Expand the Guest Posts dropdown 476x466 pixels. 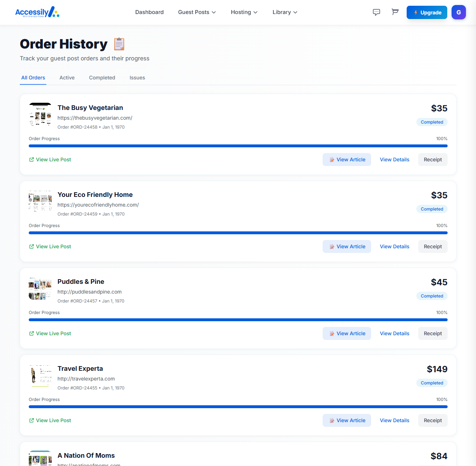pos(197,12)
